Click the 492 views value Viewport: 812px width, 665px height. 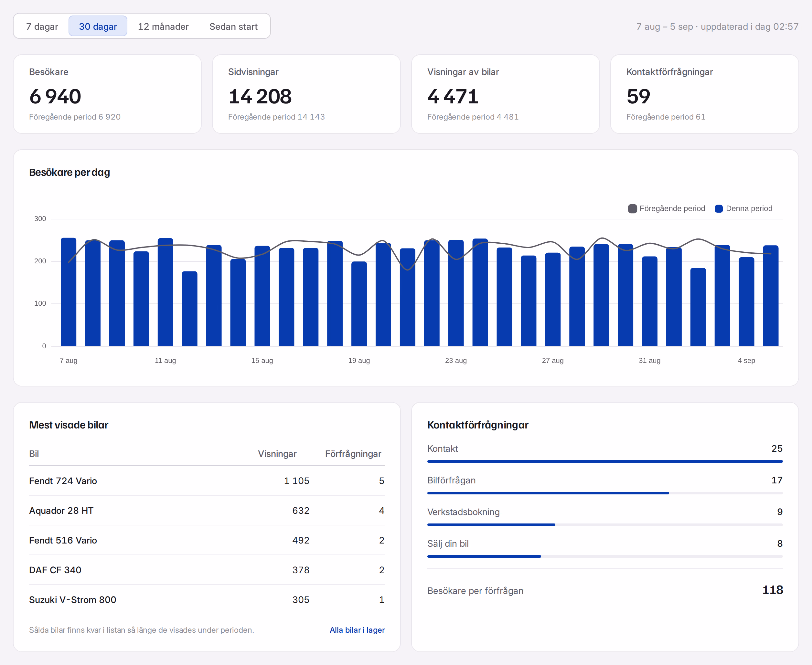pyautogui.click(x=301, y=540)
